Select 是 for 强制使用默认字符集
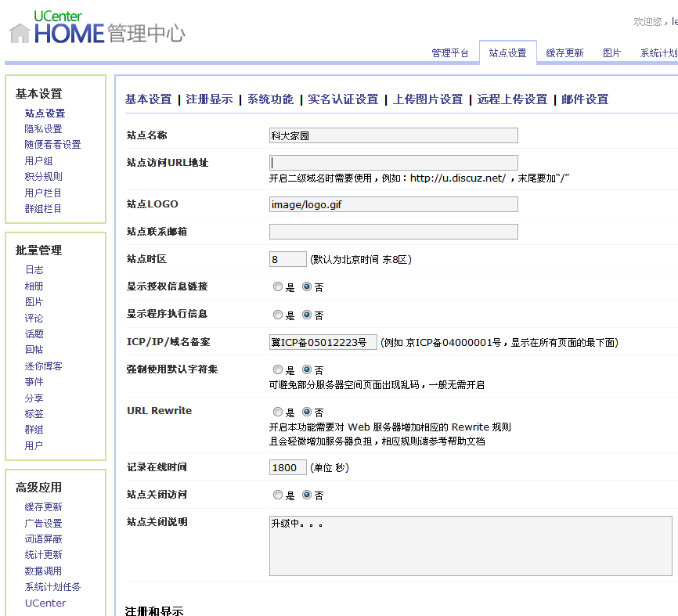The image size is (678, 616). (278, 369)
